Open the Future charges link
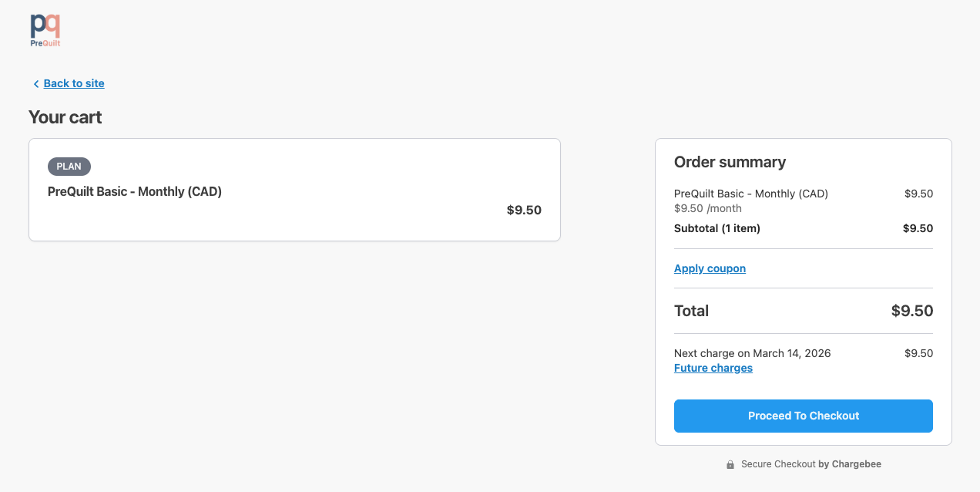This screenshot has height=492, width=980. [x=713, y=368]
